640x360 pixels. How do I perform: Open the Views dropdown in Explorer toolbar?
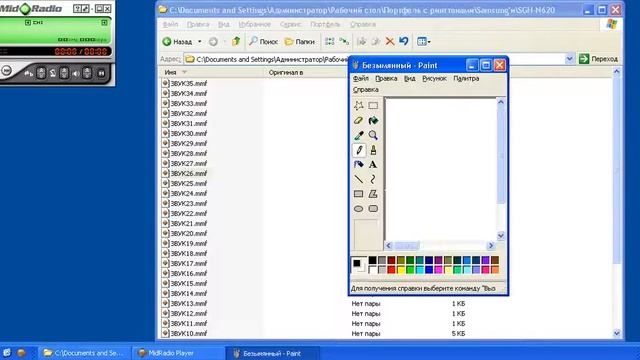click(424, 41)
